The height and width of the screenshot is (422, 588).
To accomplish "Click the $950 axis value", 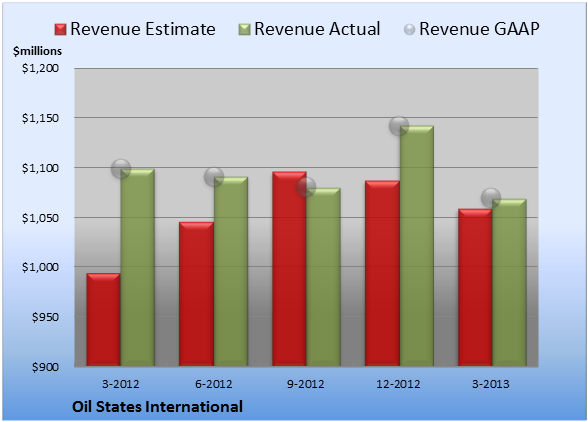I will coord(45,317).
